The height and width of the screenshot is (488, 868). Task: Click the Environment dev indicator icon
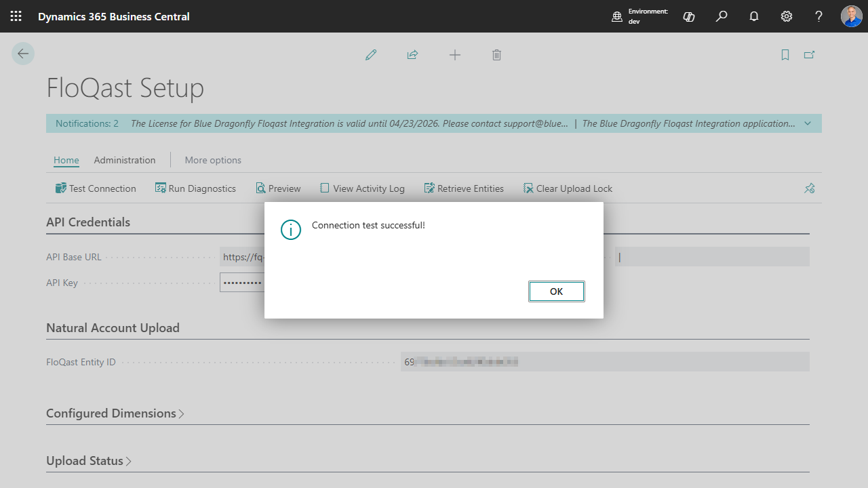coord(617,17)
